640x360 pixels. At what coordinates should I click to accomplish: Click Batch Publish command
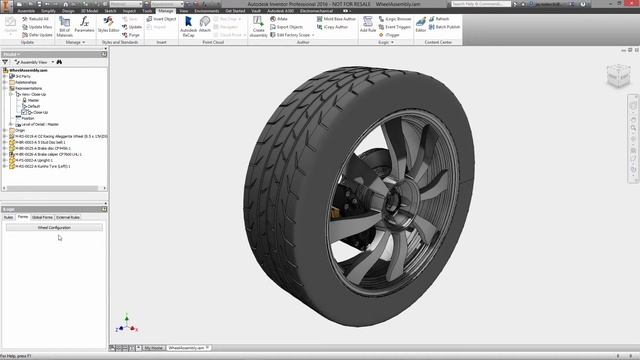pyautogui.click(x=444, y=27)
